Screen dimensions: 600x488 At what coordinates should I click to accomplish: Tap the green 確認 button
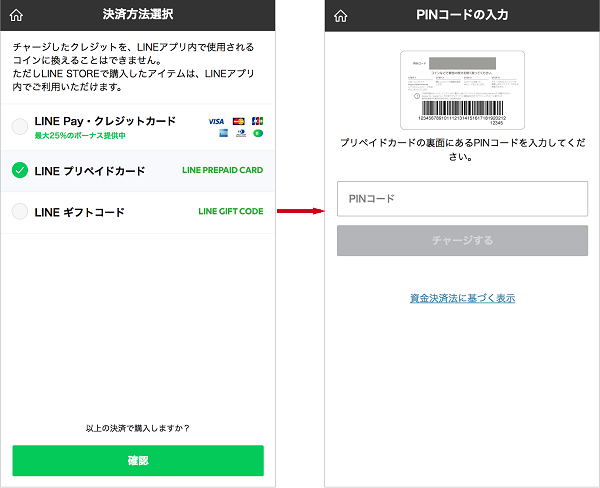pos(138,460)
